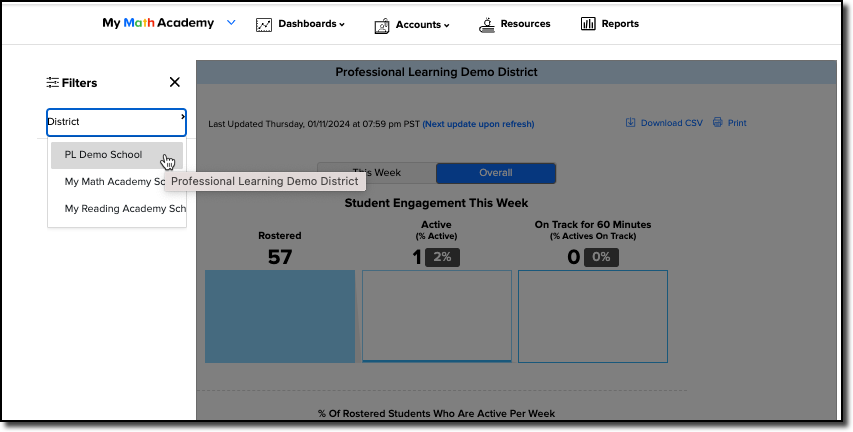Viewport: 853px width, 432px height.
Task: Click the 2% active badge
Action: [442, 257]
